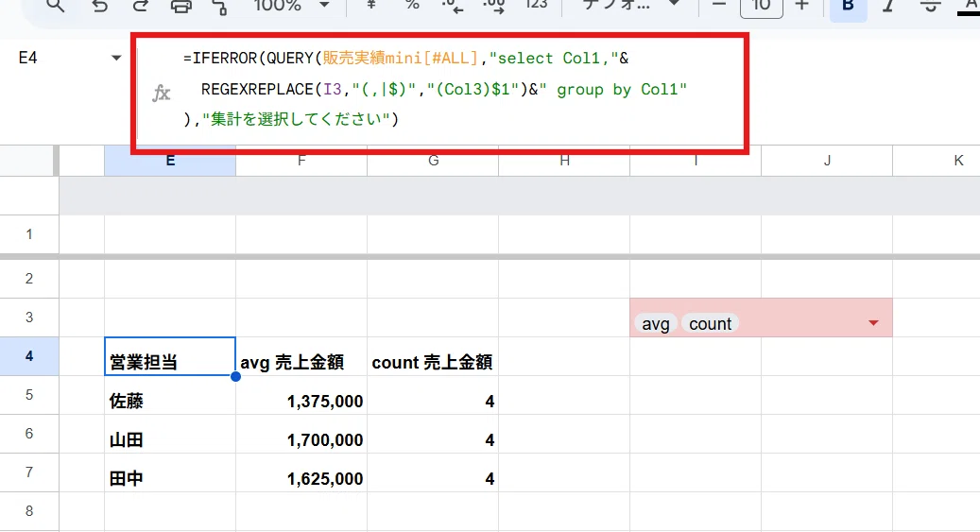The width and height of the screenshot is (980, 532).
Task: Decrease decimal places in the toolbar
Action: pos(452,6)
